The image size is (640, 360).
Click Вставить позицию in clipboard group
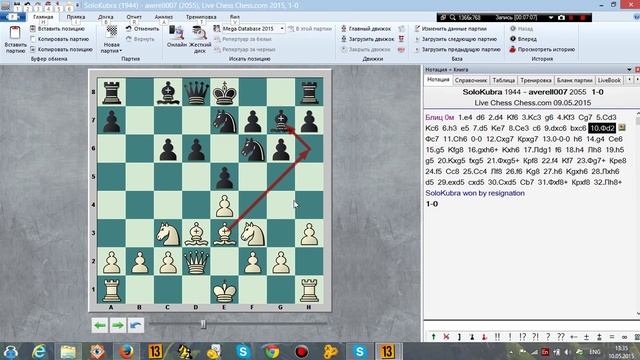click(57, 29)
